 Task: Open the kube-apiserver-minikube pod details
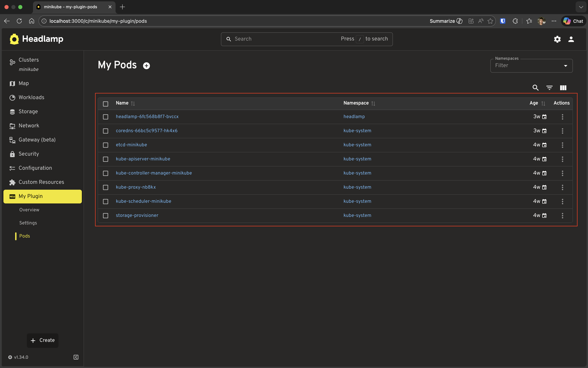[143, 159]
